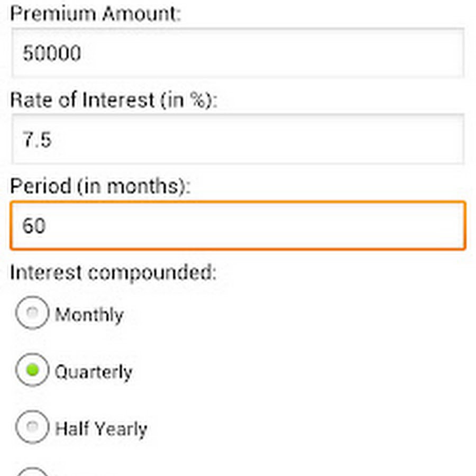Select the Monthly radio button

click(x=32, y=314)
